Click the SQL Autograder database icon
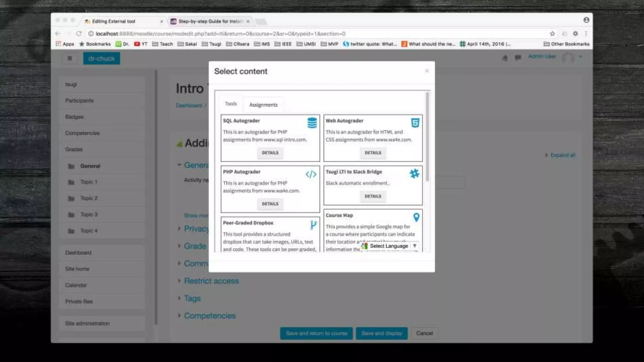The image size is (644, 362). 312,123
